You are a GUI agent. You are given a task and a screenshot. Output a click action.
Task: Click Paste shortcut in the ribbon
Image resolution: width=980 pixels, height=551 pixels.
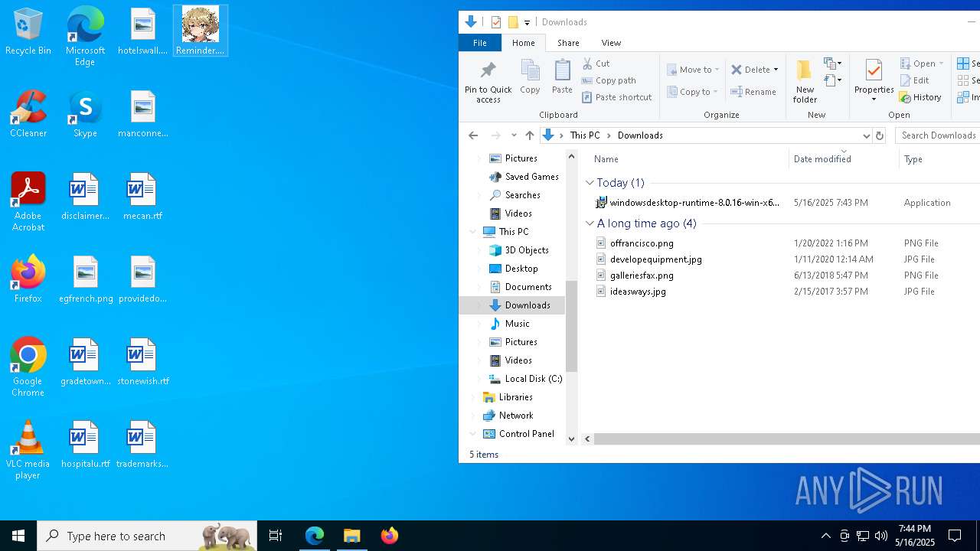point(616,97)
